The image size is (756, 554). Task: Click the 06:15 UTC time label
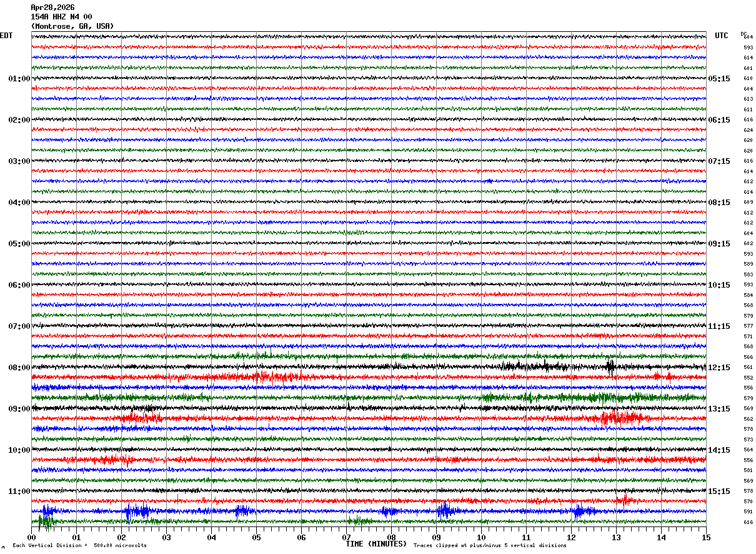719,120
